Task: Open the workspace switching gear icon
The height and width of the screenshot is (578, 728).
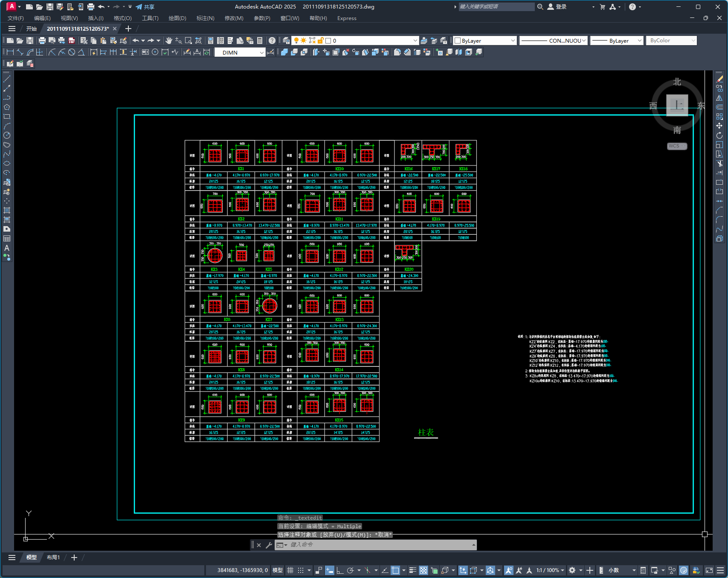Action: pos(572,570)
